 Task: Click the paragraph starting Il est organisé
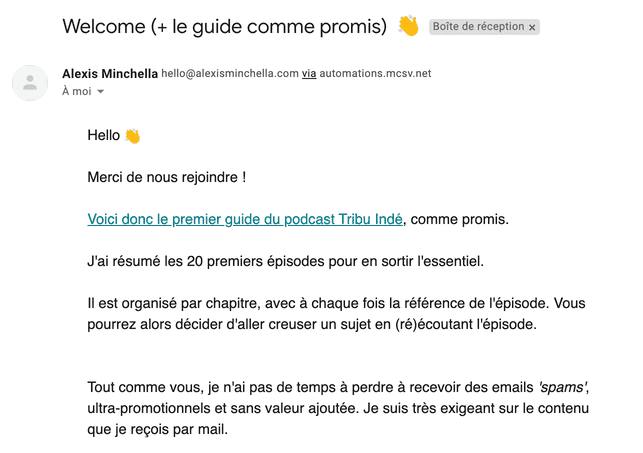[x=336, y=314]
